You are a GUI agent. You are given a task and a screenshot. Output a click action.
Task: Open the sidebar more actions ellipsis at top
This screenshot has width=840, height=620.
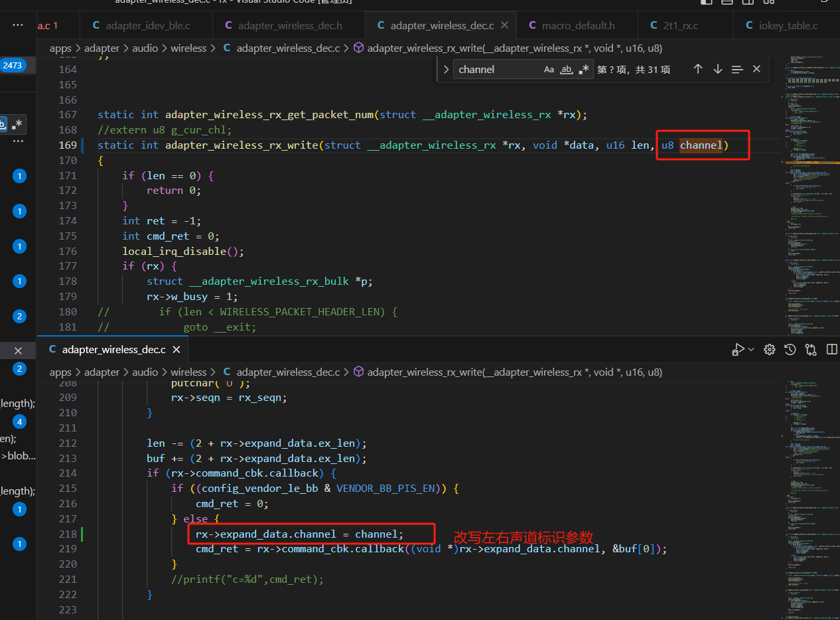click(x=18, y=25)
